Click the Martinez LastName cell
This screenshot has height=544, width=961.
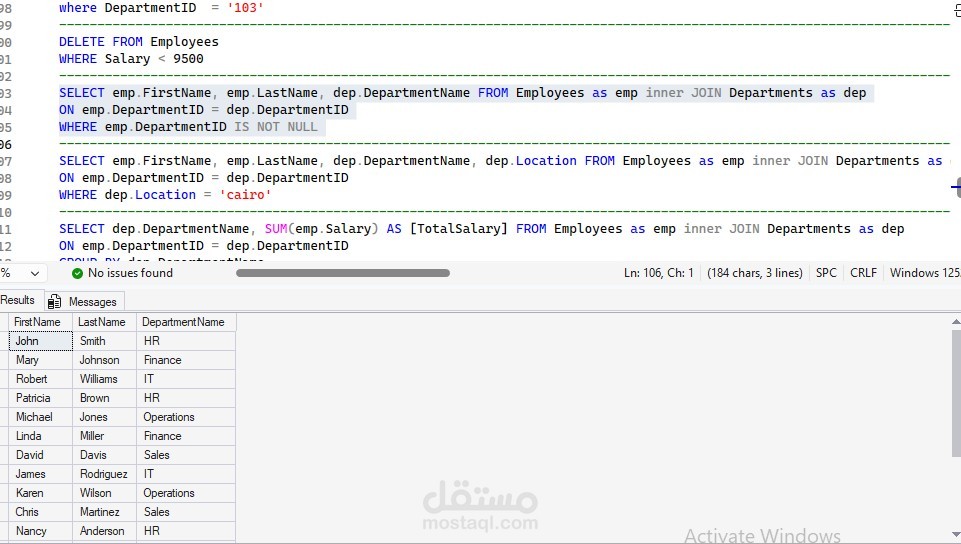[104, 512]
